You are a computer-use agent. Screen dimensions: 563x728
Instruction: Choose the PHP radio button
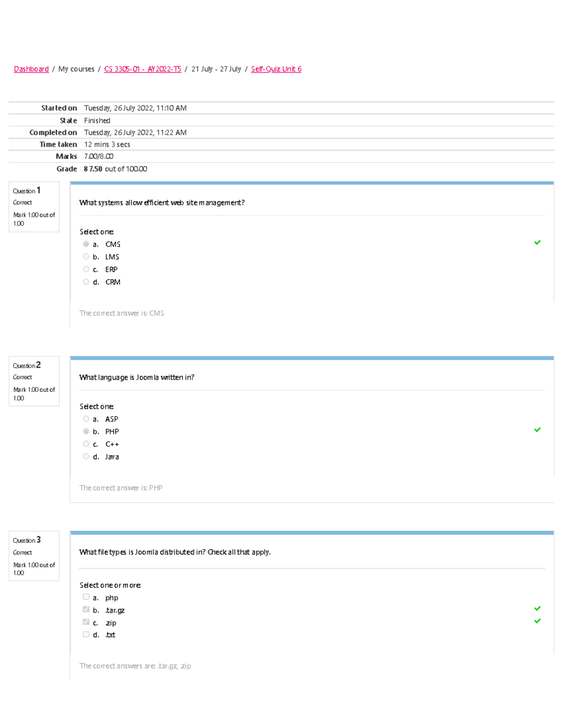tap(86, 431)
